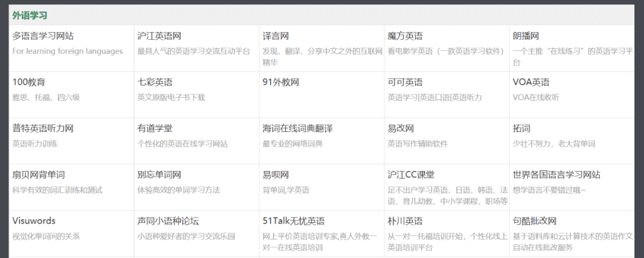Click the text 'For learning foreign languages'
Screen dimensions: 644x258
point(67,51)
